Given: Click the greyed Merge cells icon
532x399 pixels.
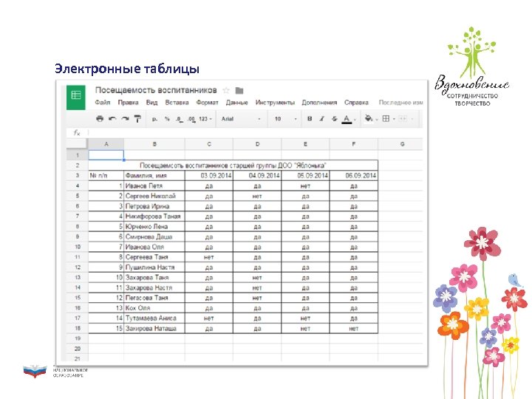Looking at the screenshot, I should [x=403, y=119].
